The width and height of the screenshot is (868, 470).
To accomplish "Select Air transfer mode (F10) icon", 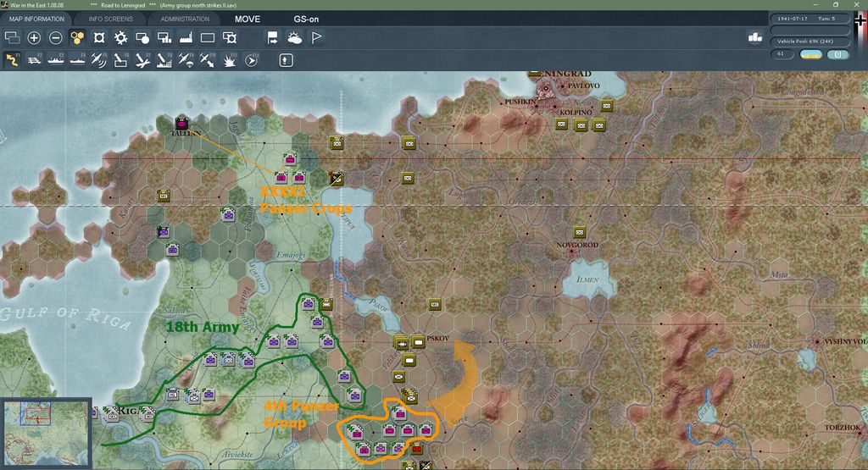I will (x=207, y=60).
